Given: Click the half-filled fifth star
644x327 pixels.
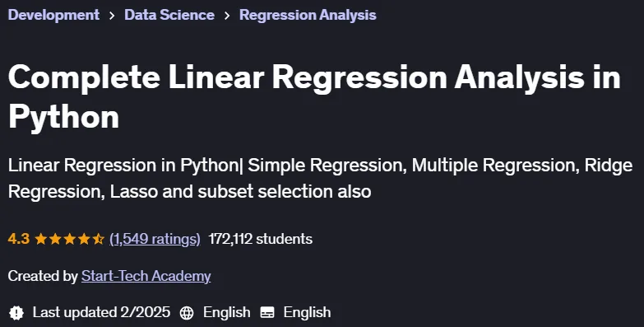Looking at the screenshot, I should pos(98,239).
